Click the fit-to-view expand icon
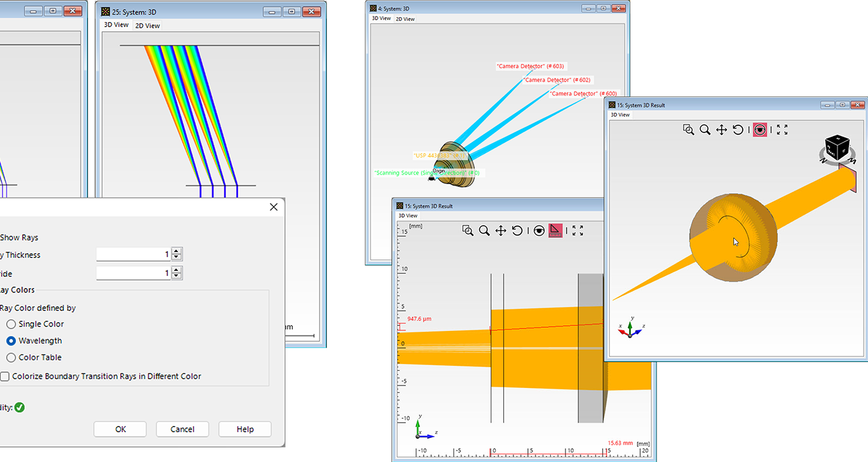This screenshot has width=868, height=462. [x=781, y=130]
